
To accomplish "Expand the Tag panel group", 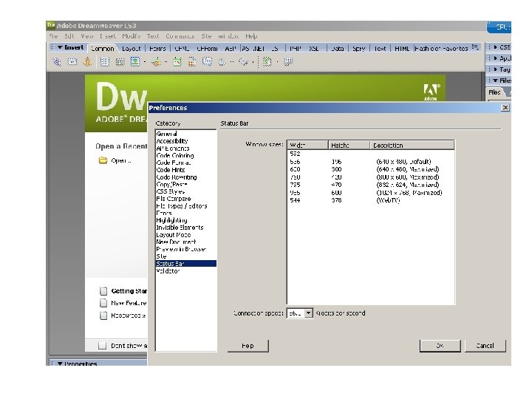I will point(495,69).
